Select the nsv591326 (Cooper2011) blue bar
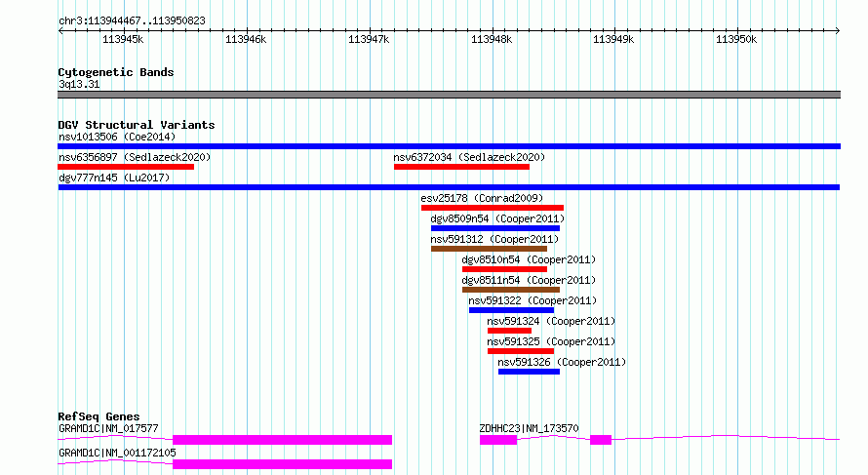868x475 pixels. click(x=529, y=372)
